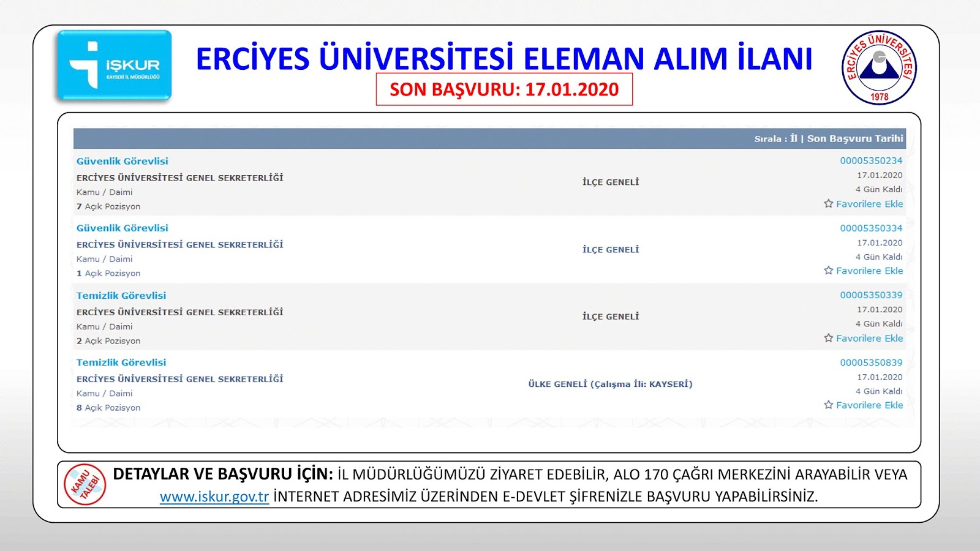
Task: Click the 4 Gün Kaldı text for 00005350339
Action: (879, 323)
